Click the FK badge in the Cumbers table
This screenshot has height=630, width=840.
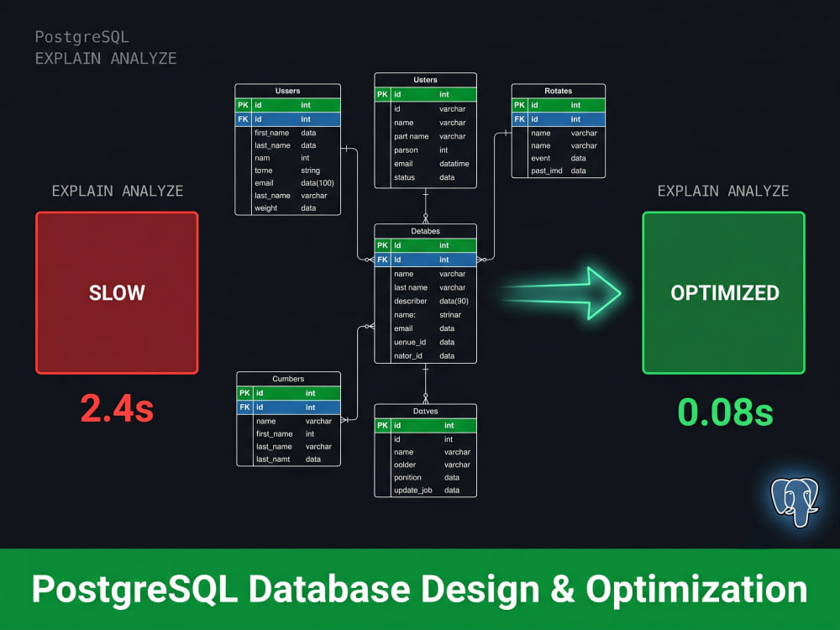click(x=244, y=407)
